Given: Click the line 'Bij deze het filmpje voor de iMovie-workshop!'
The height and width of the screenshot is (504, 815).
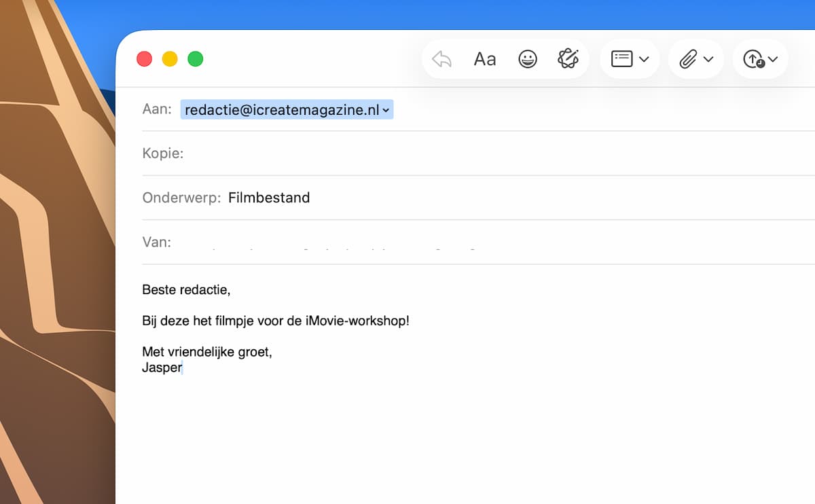Looking at the screenshot, I should coord(276,321).
